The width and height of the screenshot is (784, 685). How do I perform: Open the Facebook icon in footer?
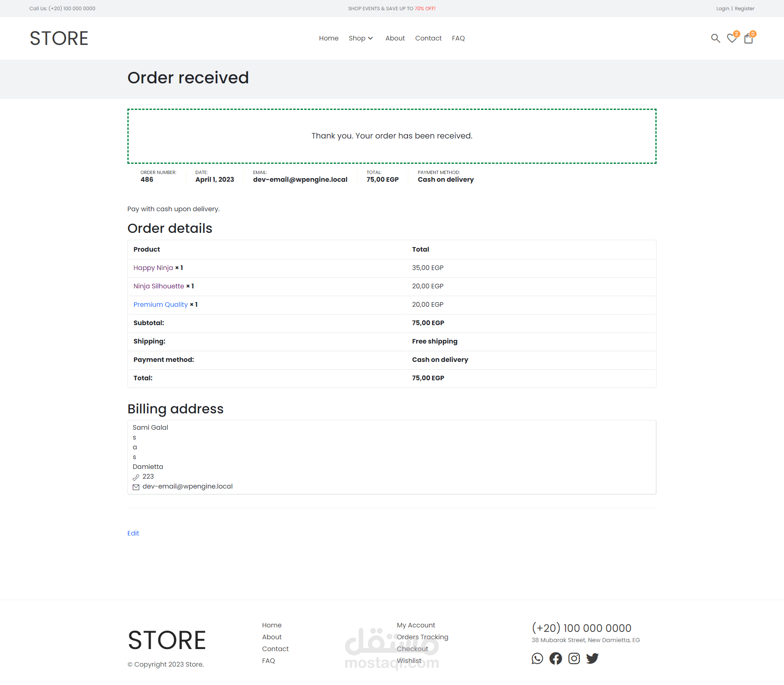556,658
